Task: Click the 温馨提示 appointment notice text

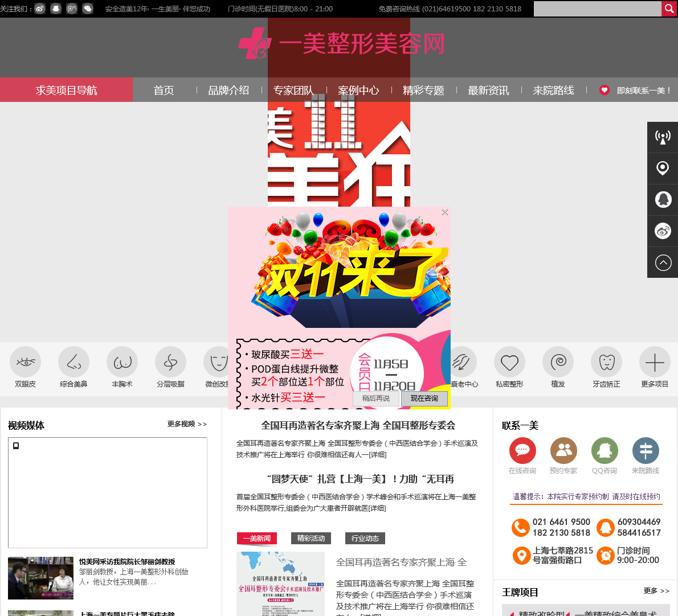Action: coord(586,497)
